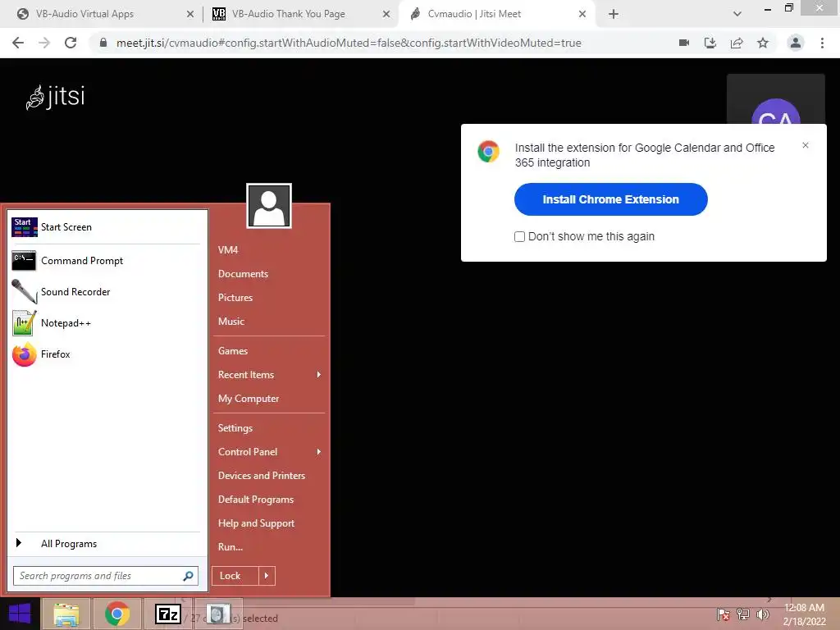
Task: Close VB-Audio Thank You Page tab
Action: [386, 14]
